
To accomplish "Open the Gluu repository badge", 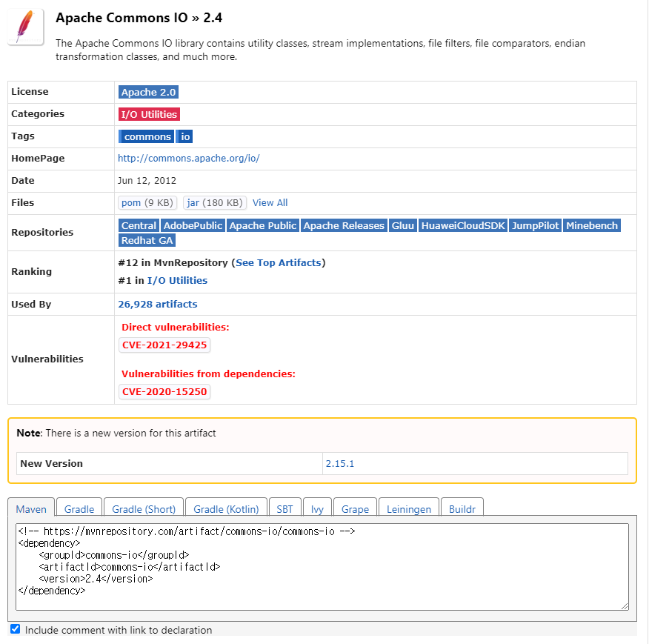I will pyautogui.click(x=403, y=226).
